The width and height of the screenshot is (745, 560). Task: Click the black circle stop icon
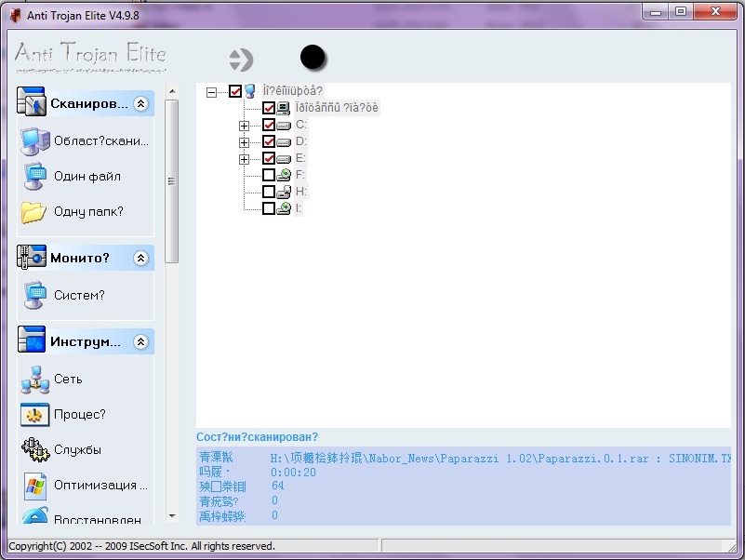[x=313, y=58]
